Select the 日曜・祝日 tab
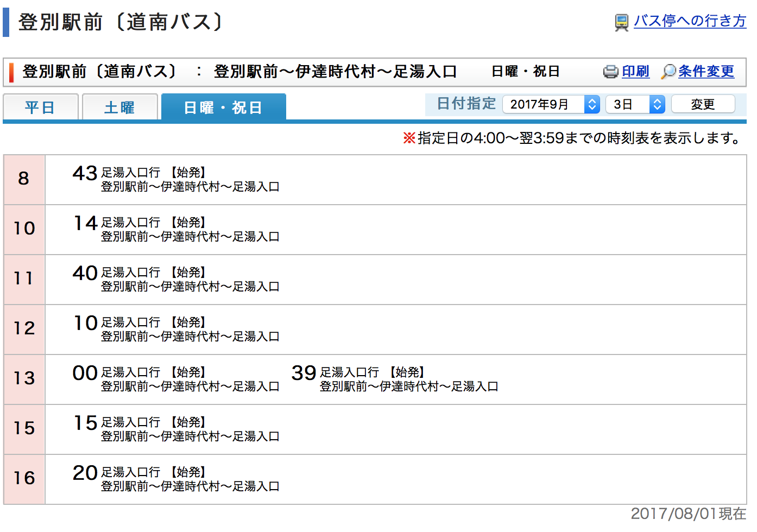The image size is (757, 532). [x=224, y=107]
